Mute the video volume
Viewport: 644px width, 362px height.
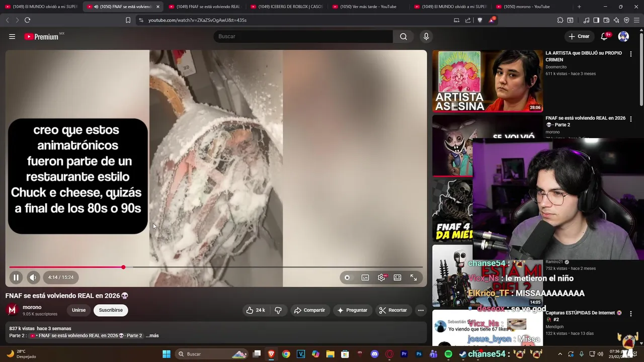click(33, 277)
